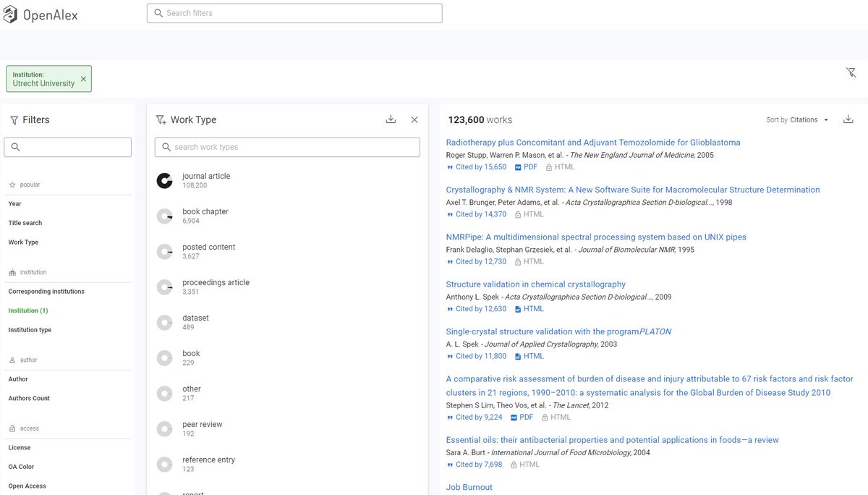Click the Work Type panel filter icon

coord(161,120)
